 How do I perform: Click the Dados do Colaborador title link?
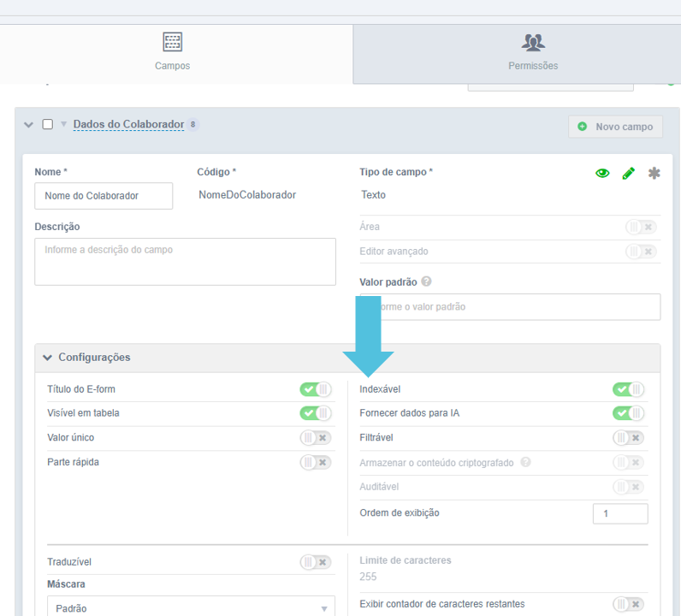128,124
